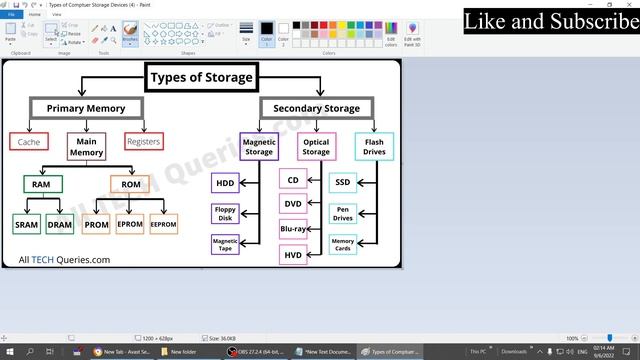
Task: Open the taskbar Search icon
Action: point(30,351)
